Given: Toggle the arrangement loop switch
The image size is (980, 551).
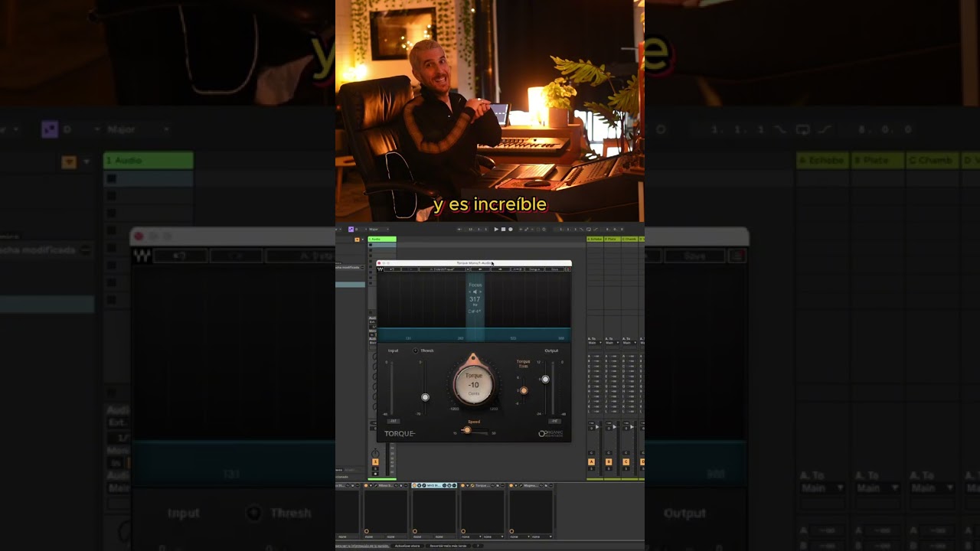Looking at the screenshot, I should click(x=589, y=229).
